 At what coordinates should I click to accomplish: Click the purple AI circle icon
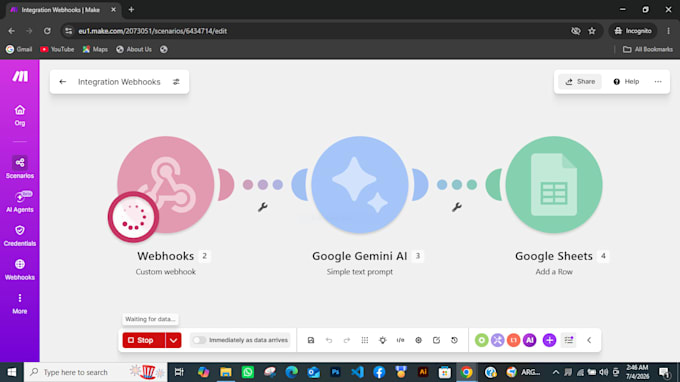530,340
